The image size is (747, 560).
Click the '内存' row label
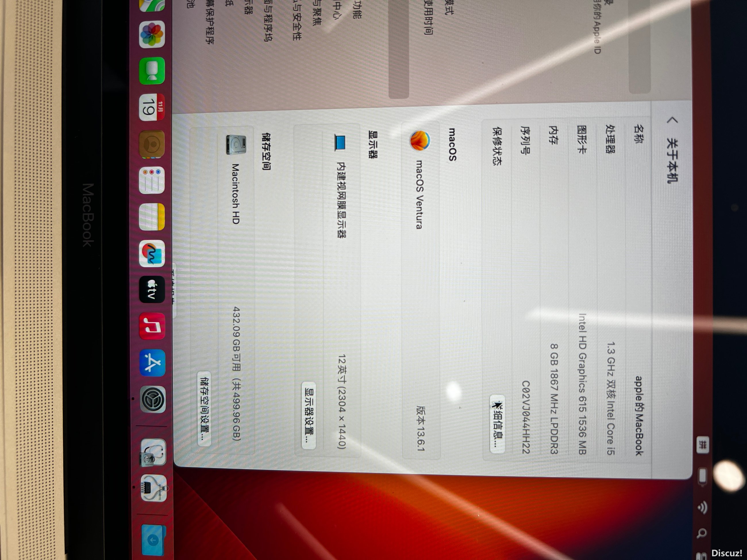pos(553,135)
